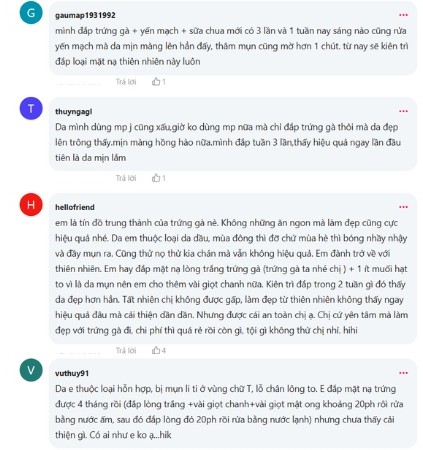
Task: Open three-dot options for hellofriend's comment
Action: click(403, 207)
